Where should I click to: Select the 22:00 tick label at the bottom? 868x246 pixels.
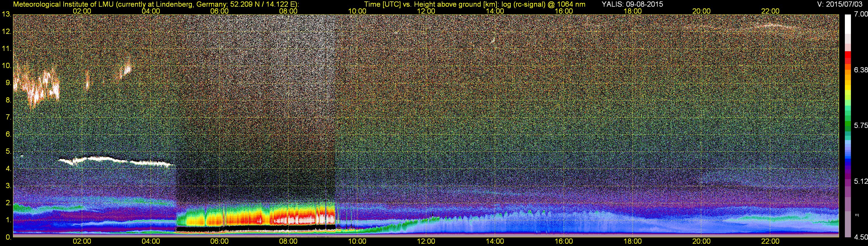(770, 241)
